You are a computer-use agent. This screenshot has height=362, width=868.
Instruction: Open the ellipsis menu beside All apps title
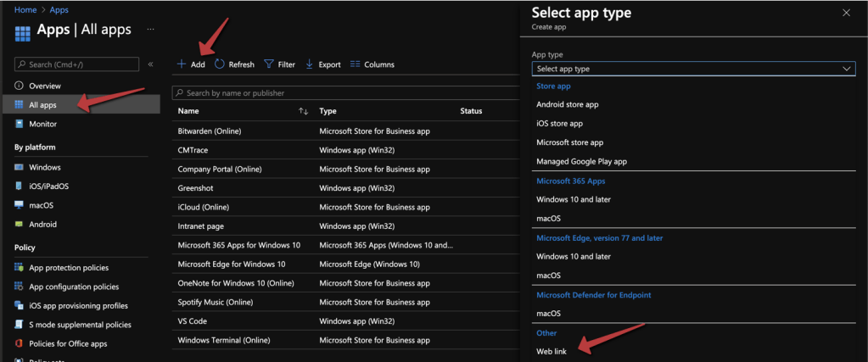point(151,29)
